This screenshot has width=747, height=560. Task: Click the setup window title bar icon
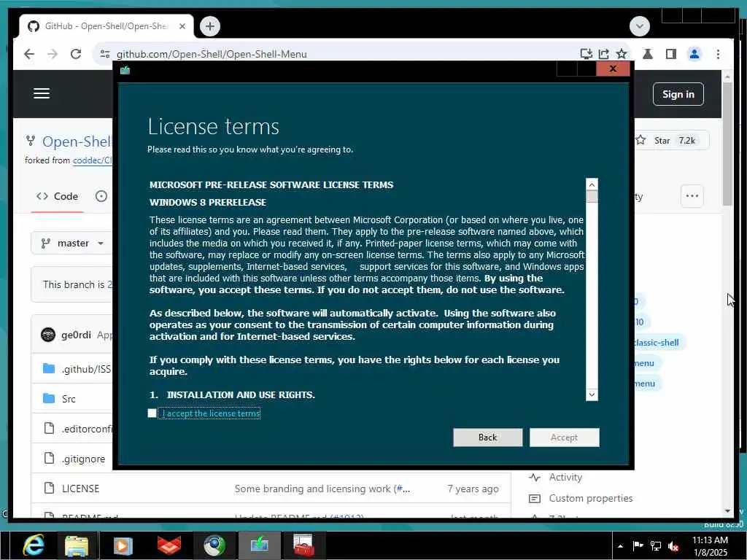click(x=125, y=71)
